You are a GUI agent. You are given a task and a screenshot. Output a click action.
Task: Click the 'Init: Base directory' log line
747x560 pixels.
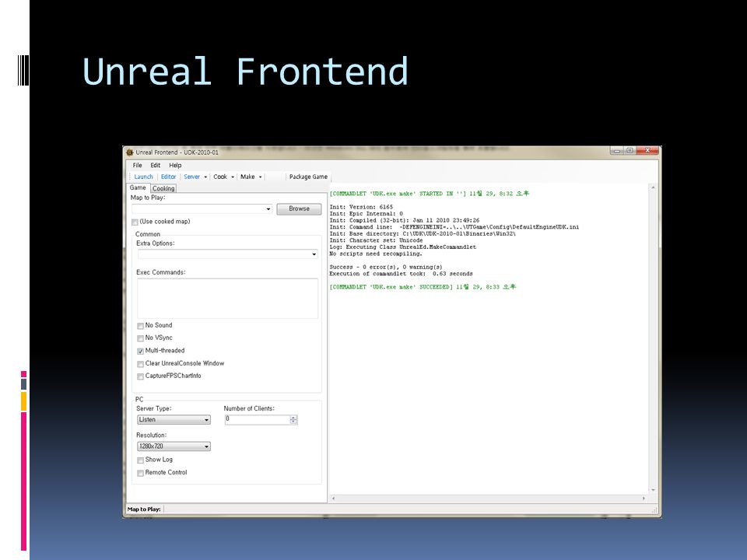click(423, 234)
